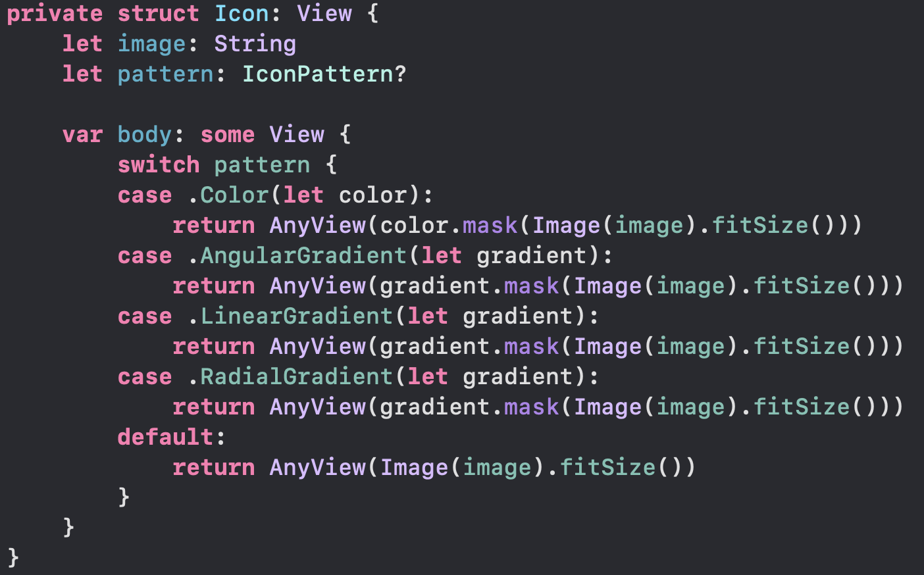Click the 'private' keyword on first line
This screenshot has width=924, height=575.
[55, 14]
